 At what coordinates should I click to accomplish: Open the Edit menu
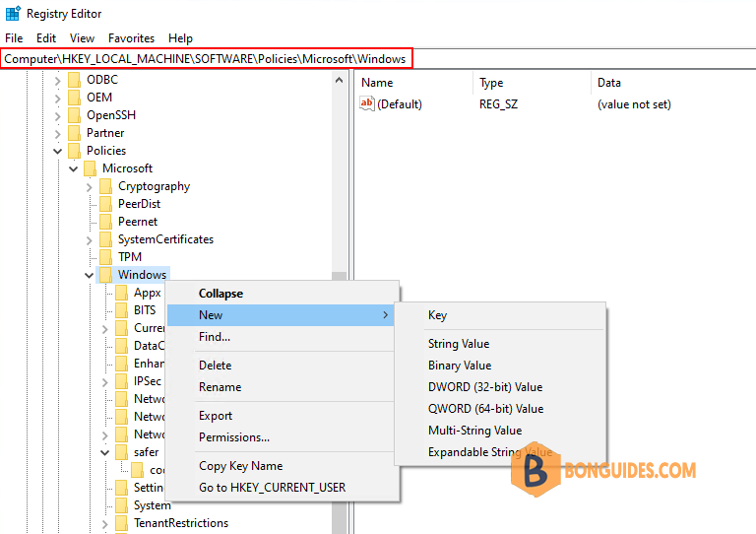coord(46,38)
